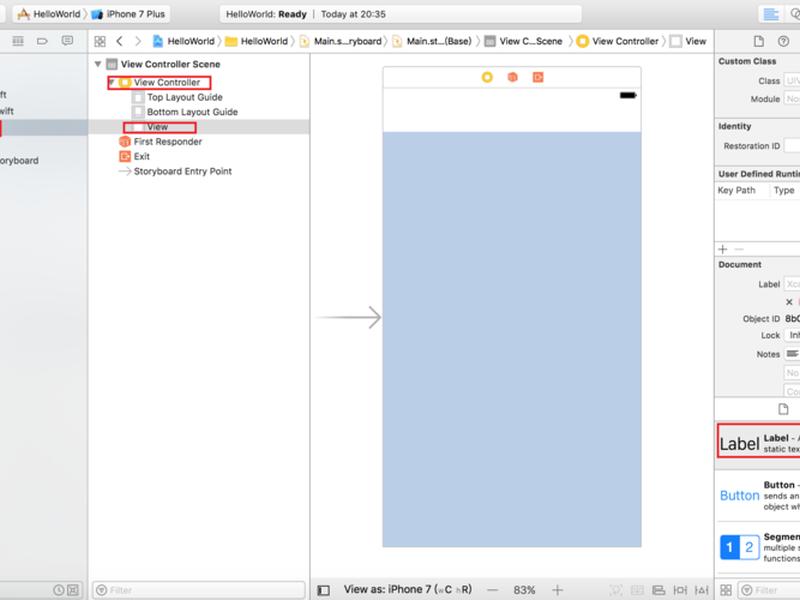Image resolution: width=800 pixels, height=600 pixels.
Task: Open the related items grid menu in jump bar
Action: click(100, 41)
